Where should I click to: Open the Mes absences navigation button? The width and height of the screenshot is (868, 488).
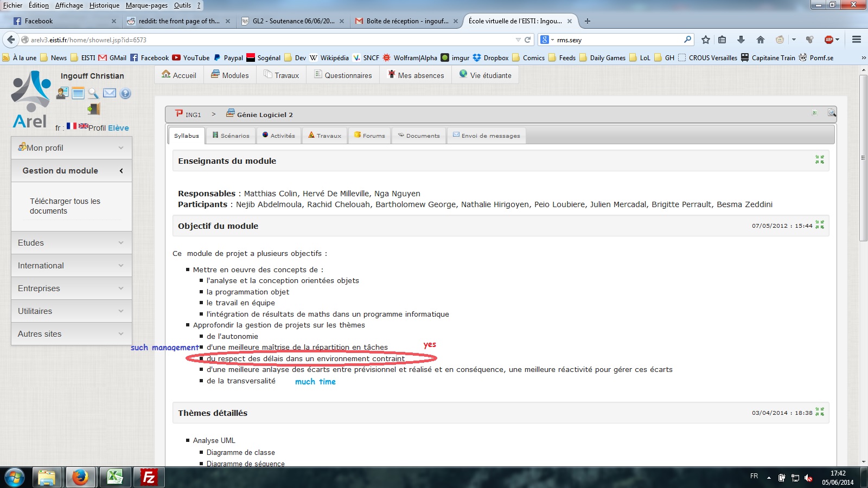point(416,75)
